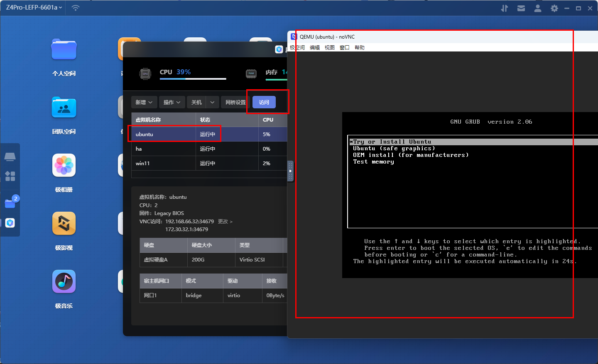Expand the 新增 dropdown
The height and width of the screenshot is (364, 598).
(144, 102)
